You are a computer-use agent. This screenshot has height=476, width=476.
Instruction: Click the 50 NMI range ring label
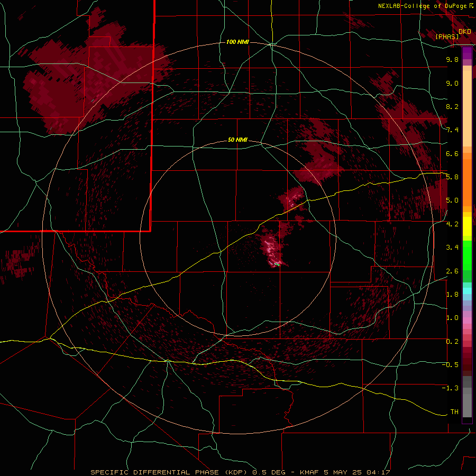click(237, 140)
